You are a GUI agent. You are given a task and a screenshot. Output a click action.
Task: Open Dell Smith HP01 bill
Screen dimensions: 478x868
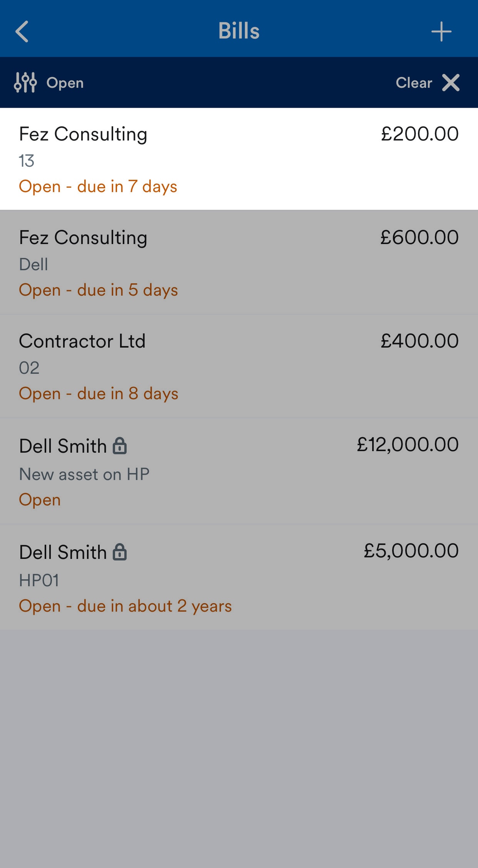click(239, 577)
